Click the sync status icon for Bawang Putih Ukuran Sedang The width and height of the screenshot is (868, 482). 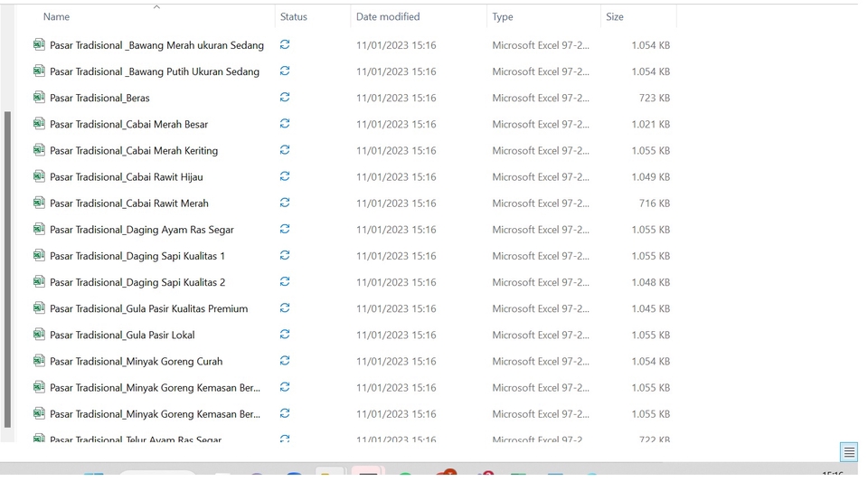[x=285, y=71]
